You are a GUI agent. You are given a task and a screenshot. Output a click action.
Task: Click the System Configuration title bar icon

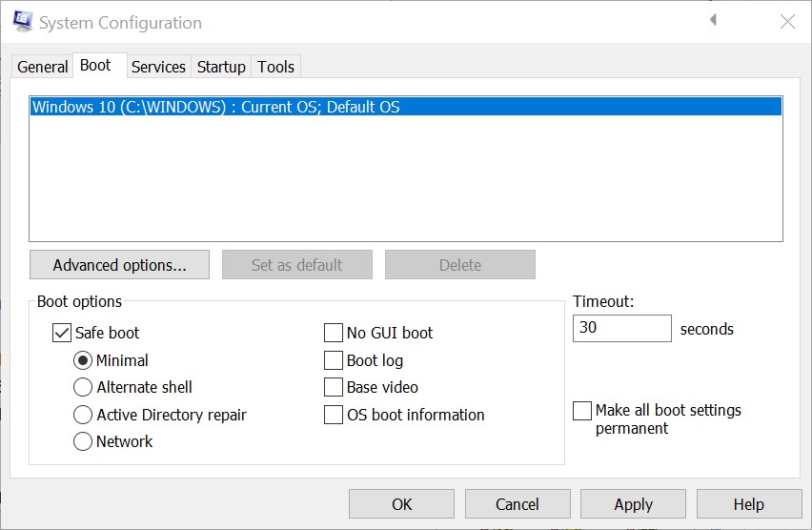22,21
